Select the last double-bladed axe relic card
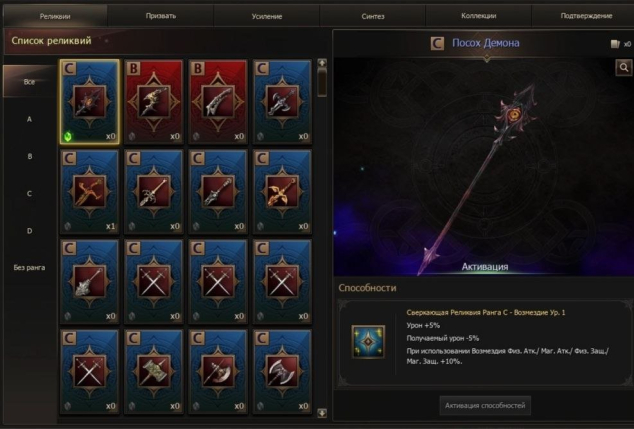This screenshot has width=634, height=429. pyautogui.click(x=282, y=372)
